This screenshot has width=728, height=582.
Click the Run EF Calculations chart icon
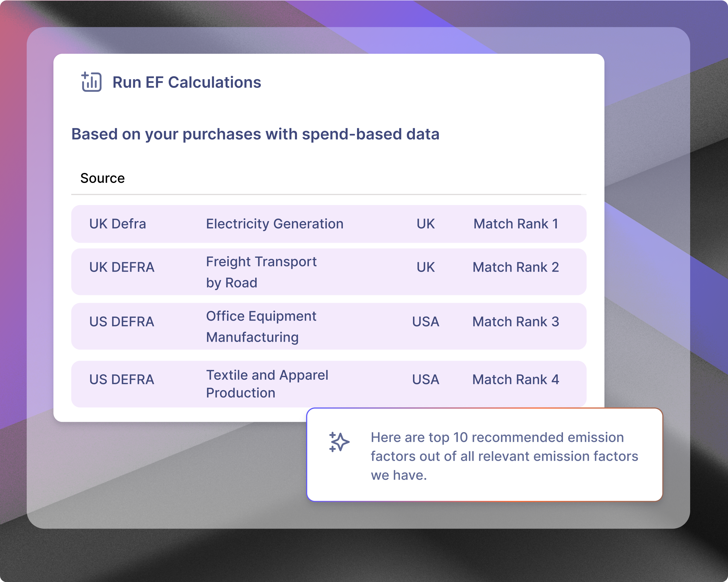tap(91, 82)
